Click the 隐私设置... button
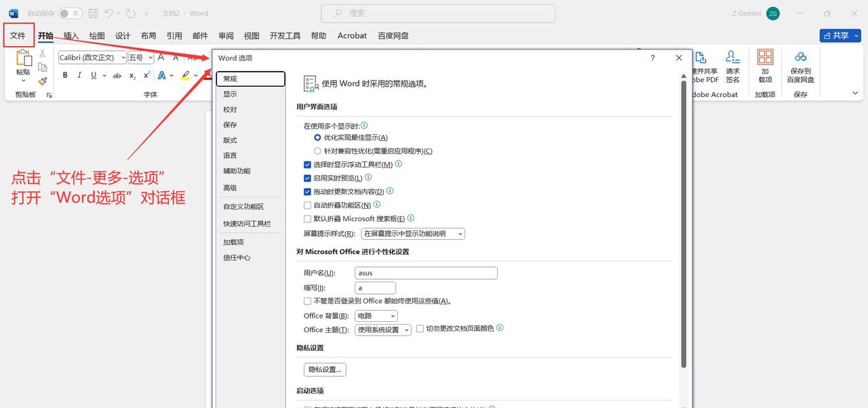This screenshot has height=408, width=868. [x=325, y=369]
